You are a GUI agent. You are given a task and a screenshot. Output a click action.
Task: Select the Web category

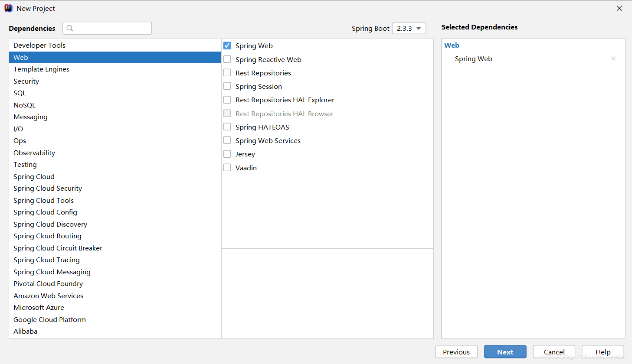click(115, 57)
